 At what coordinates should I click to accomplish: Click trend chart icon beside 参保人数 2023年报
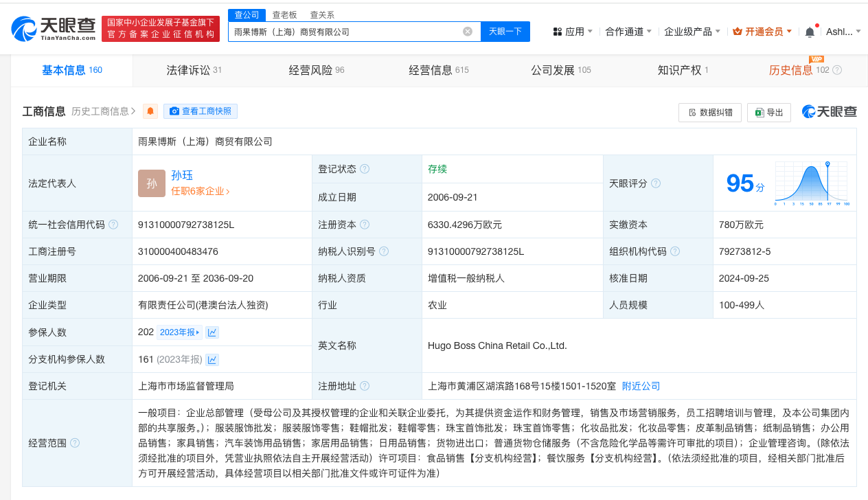[212, 332]
